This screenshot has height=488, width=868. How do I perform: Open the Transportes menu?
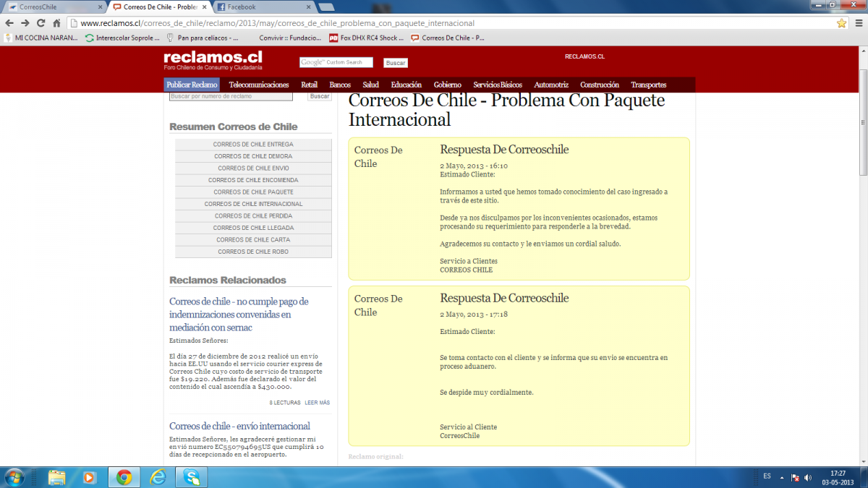(x=649, y=85)
